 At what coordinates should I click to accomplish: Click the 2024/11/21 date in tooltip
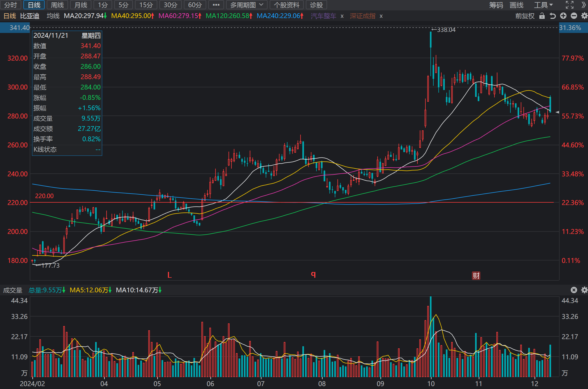51,36
